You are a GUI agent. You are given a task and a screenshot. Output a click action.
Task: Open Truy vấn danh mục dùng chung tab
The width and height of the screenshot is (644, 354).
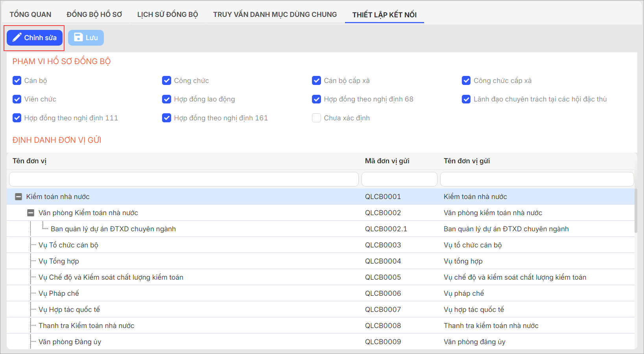coord(275,15)
